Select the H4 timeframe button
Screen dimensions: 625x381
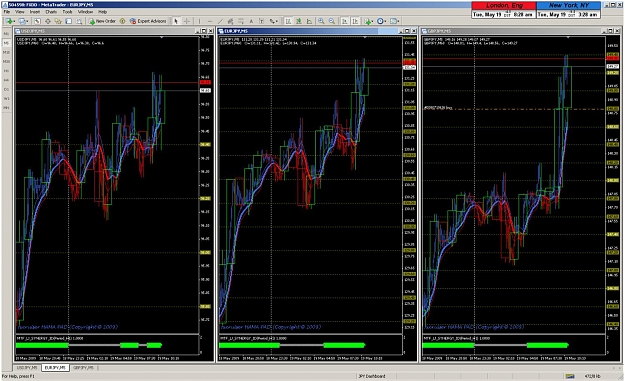[6, 80]
